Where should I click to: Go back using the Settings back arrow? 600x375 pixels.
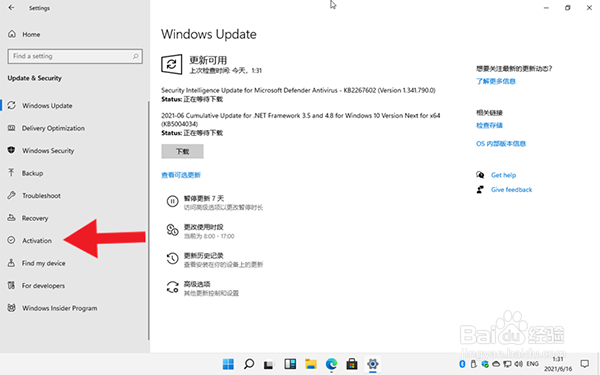[x=11, y=8]
